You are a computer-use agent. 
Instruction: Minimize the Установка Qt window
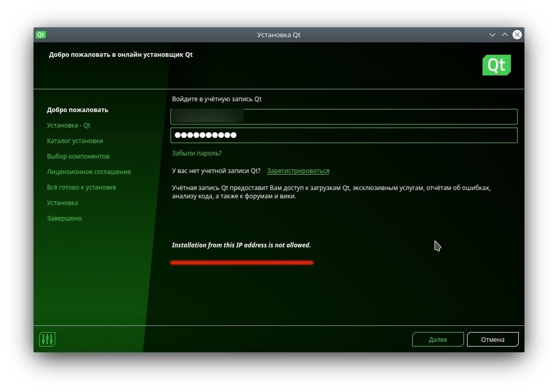[492, 35]
